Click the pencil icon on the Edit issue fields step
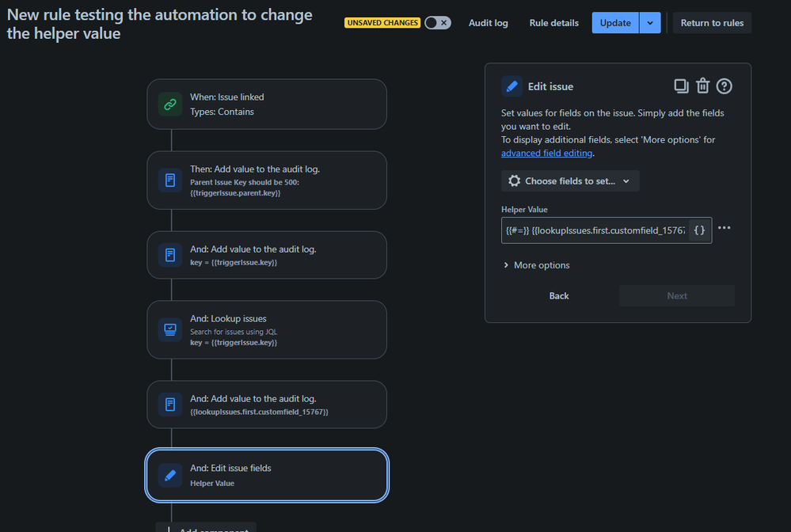 coord(170,475)
